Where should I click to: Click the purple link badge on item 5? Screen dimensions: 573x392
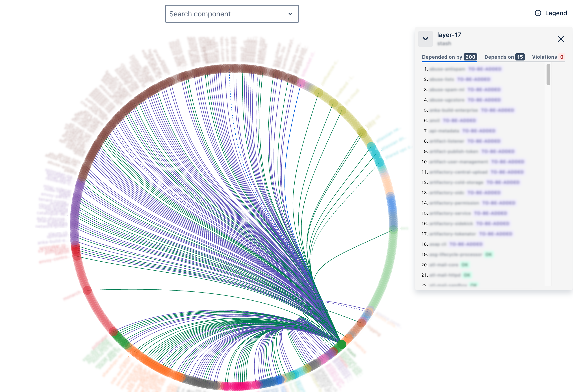[x=497, y=110]
